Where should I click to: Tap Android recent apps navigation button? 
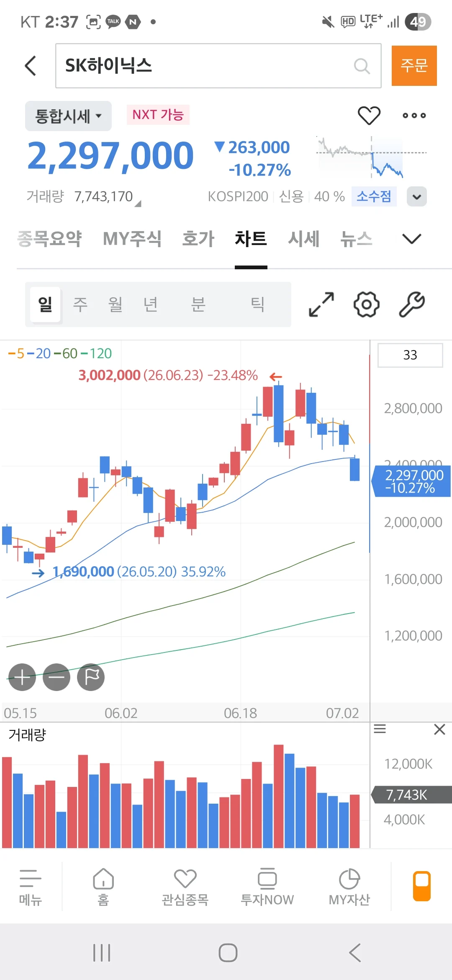[102, 953]
